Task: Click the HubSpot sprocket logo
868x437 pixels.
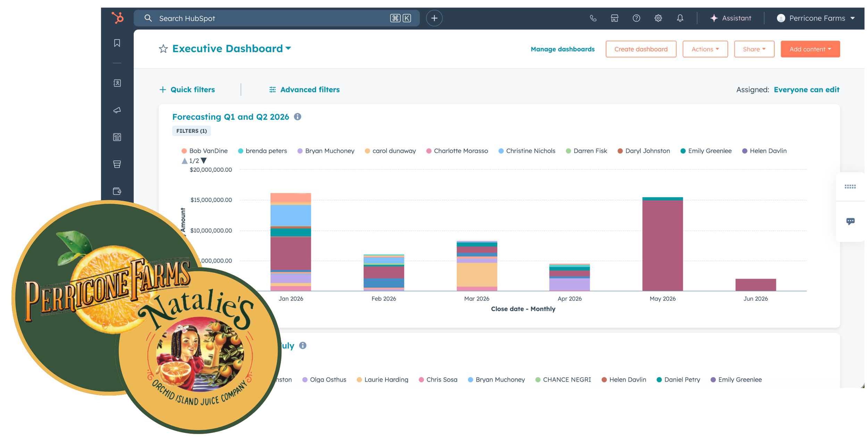Action: pos(118,18)
